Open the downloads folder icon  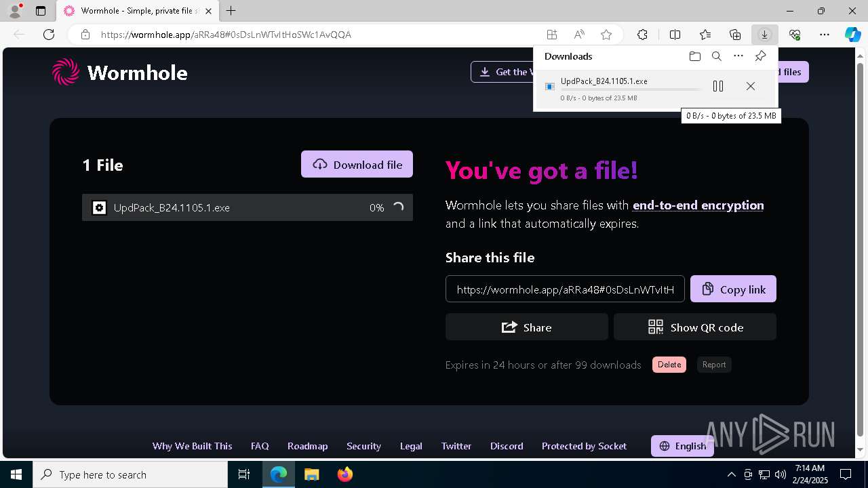(x=695, y=56)
